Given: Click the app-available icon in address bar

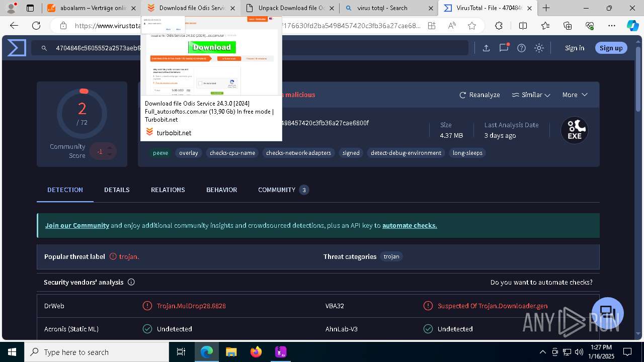Looking at the screenshot, I should click(x=432, y=26).
